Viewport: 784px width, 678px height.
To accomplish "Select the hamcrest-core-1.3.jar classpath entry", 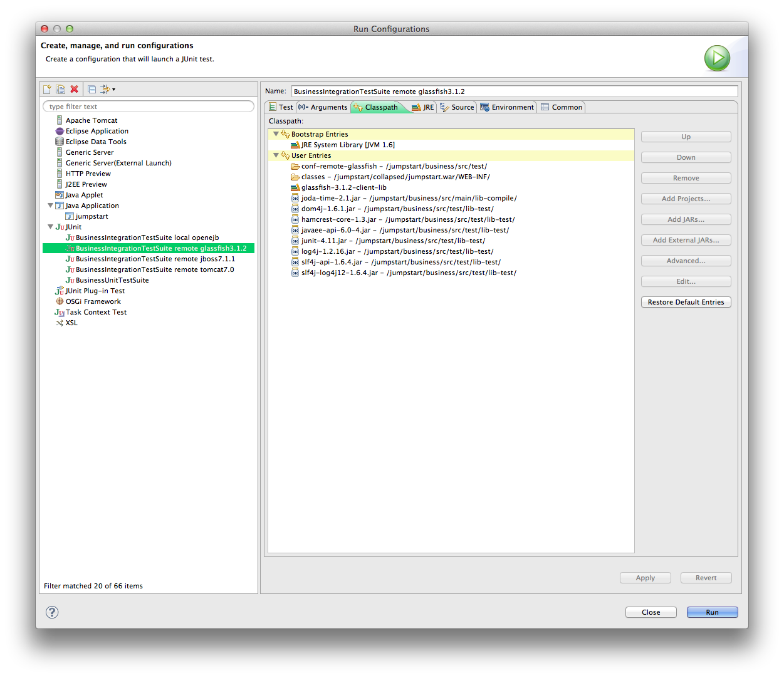I will (x=403, y=219).
